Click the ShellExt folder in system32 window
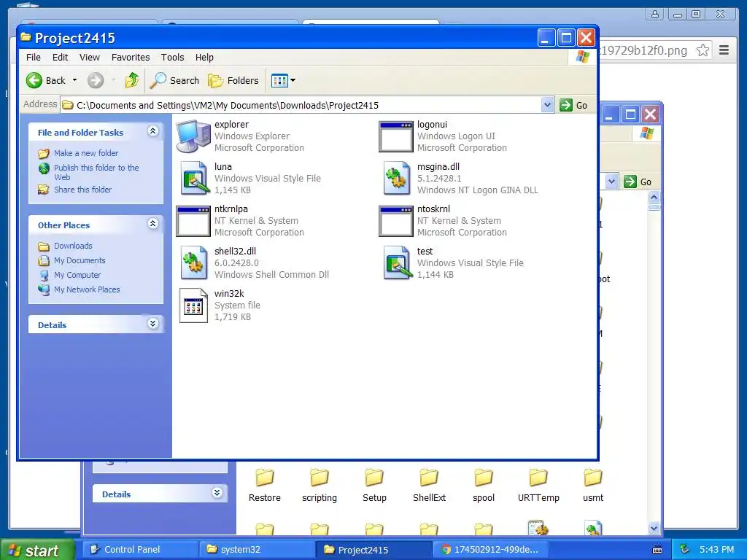The height and width of the screenshot is (560, 747). (429, 485)
